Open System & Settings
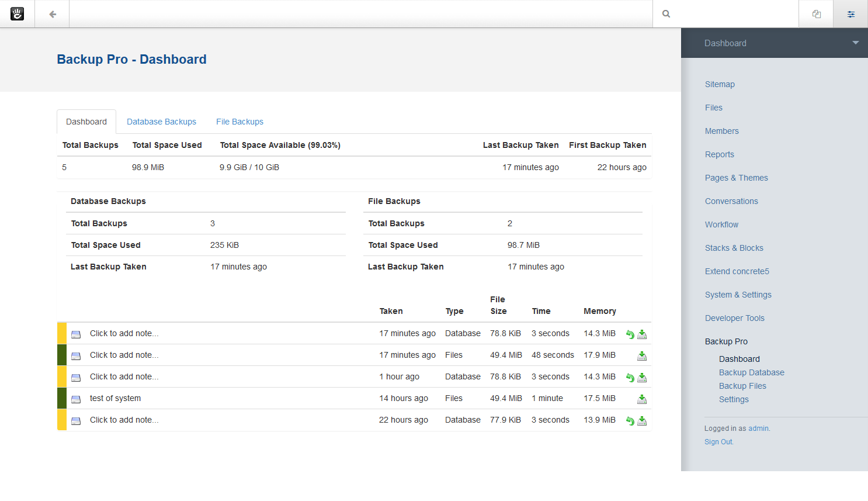Screen dimensions: 868x501 [738, 295]
